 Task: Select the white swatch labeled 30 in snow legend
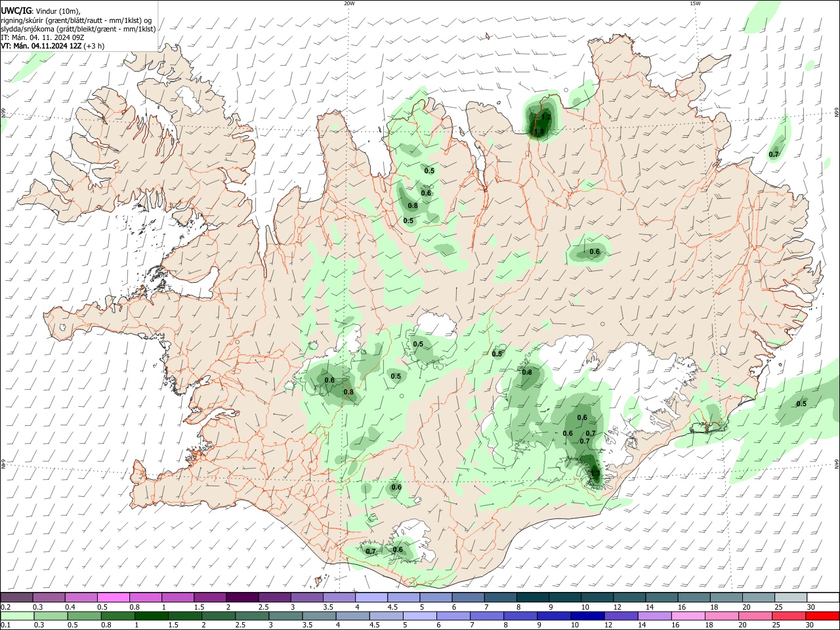[823, 598]
